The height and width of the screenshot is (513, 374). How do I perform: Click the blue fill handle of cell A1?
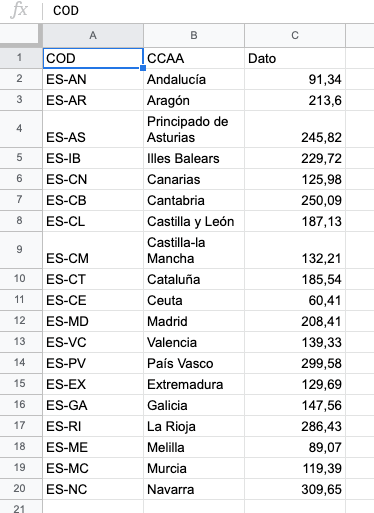point(143,68)
